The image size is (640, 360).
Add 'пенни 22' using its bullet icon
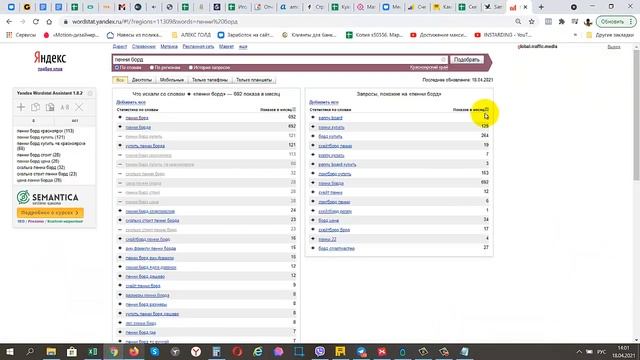coord(313,239)
